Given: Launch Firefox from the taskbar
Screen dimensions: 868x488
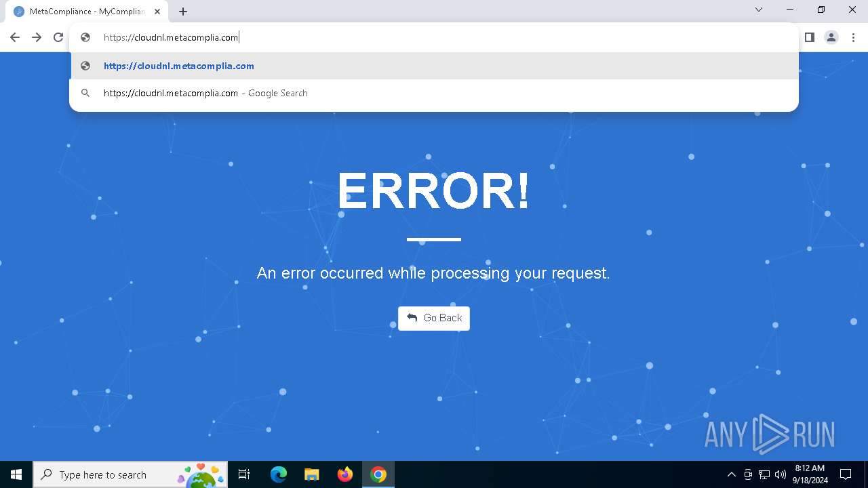Looking at the screenshot, I should (x=345, y=474).
